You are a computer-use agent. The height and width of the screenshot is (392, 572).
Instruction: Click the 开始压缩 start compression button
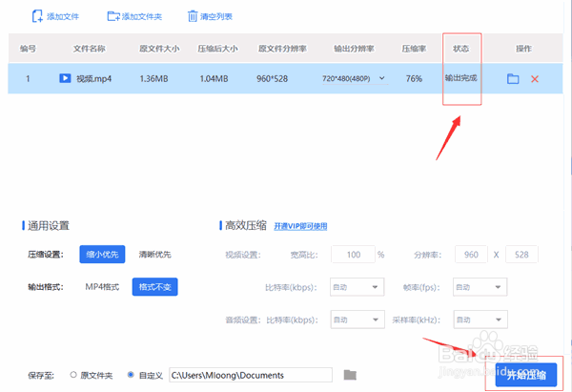(x=526, y=375)
